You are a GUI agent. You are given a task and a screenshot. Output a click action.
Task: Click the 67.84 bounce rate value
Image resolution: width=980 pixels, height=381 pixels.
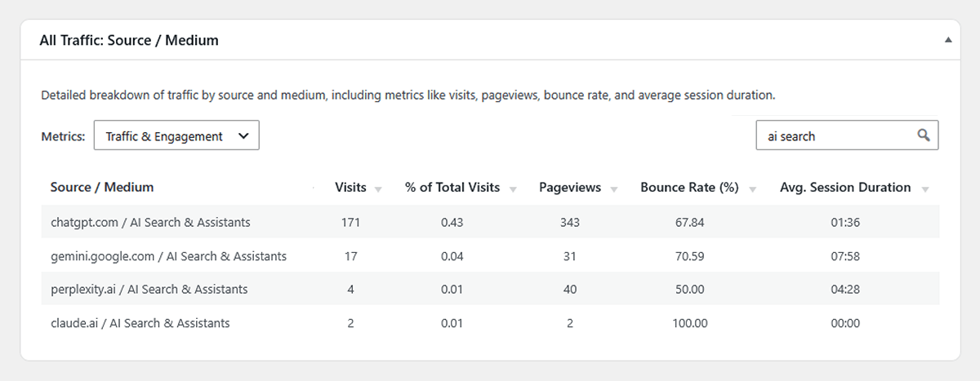tap(689, 222)
